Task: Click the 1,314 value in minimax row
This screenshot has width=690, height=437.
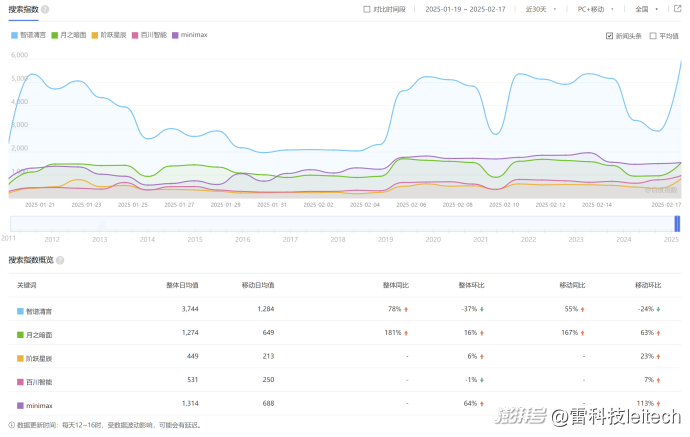Action: click(190, 403)
